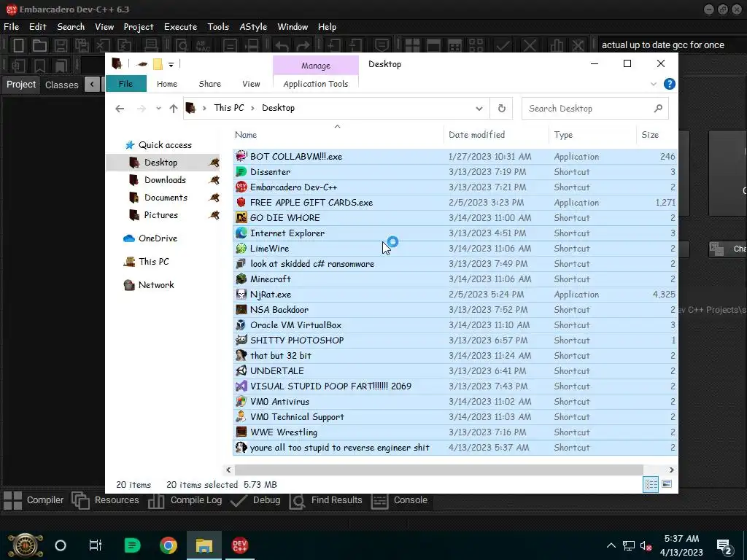The image size is (747, 560).
Task: Open Explorer help button
Action: 670,84
